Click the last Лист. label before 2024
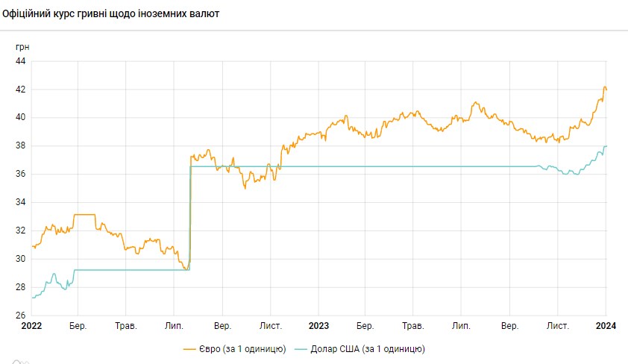The image size is (628, 364). (x=557, y=326)
